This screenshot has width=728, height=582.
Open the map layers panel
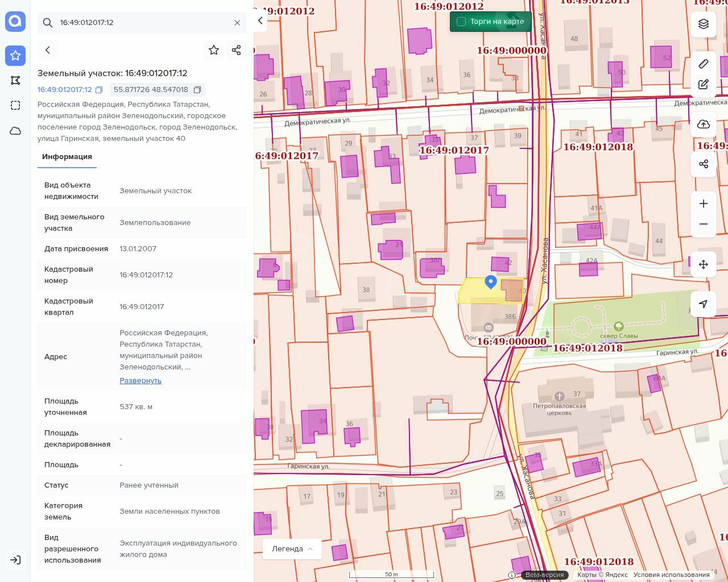point(704,24)
